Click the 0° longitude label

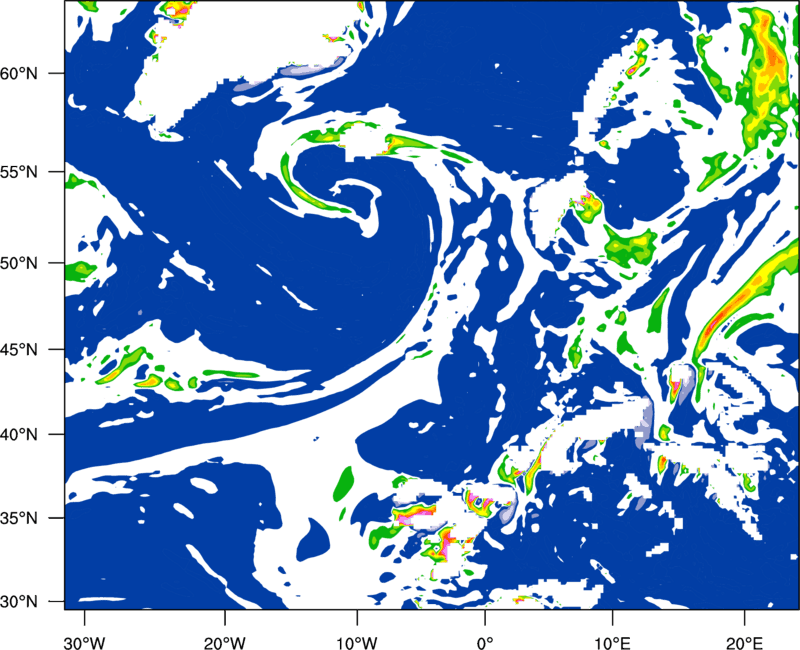[x=485, y=643]
